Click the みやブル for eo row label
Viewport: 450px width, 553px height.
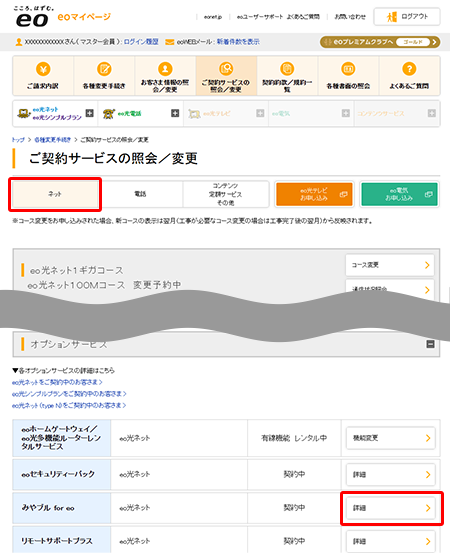48,508
